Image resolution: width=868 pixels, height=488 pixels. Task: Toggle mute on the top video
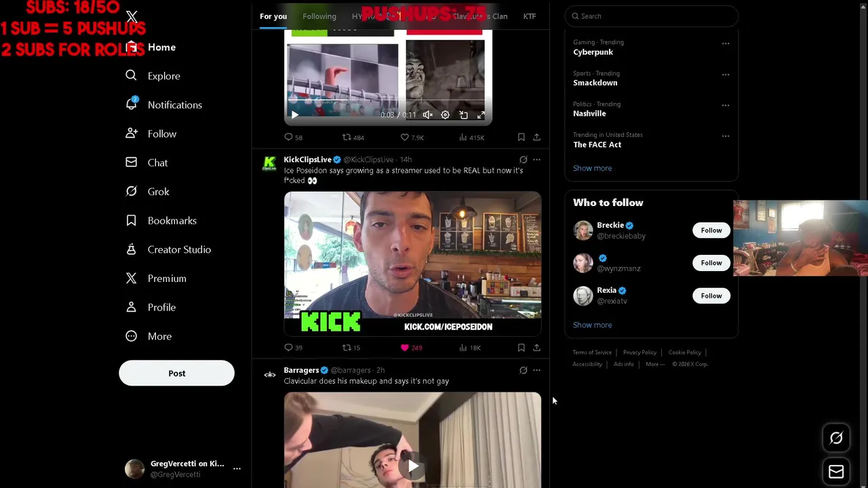(x=428, y=115)
